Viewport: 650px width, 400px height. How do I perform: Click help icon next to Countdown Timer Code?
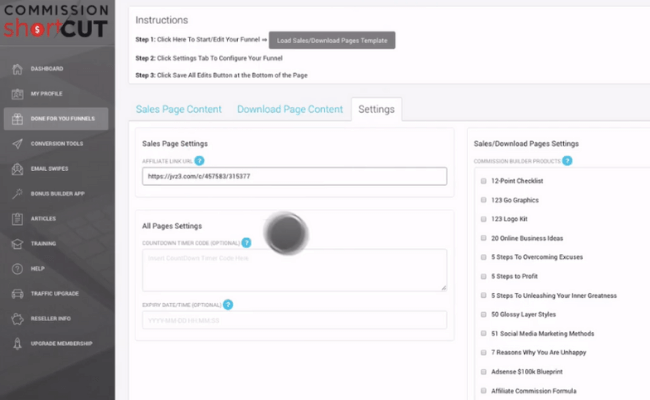pos(246,243)
